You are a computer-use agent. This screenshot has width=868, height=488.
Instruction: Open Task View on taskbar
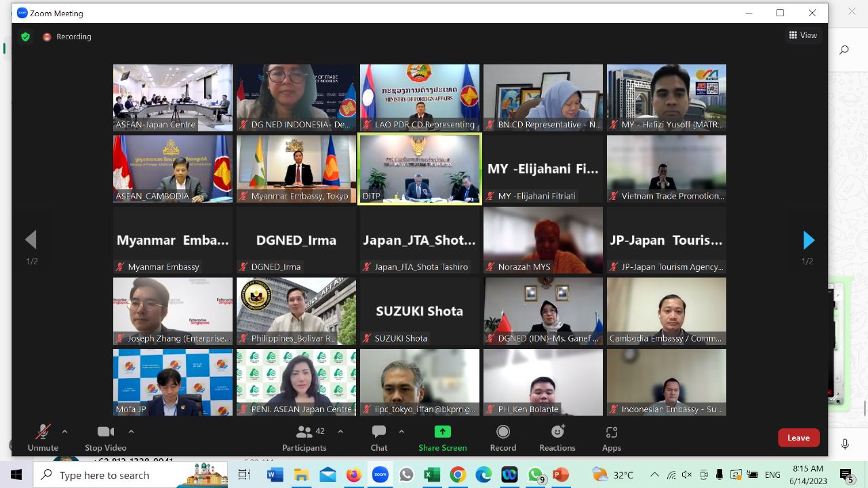[x=244, y=475]
